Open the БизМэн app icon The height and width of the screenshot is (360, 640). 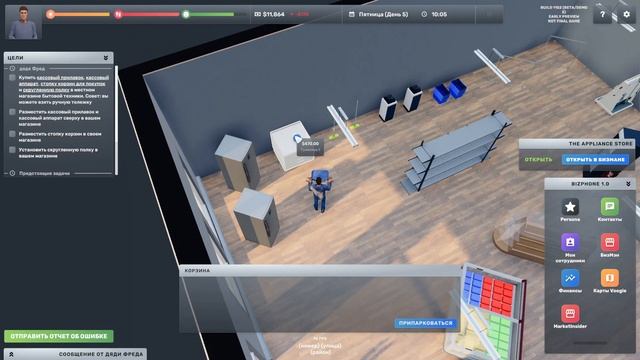609,242
